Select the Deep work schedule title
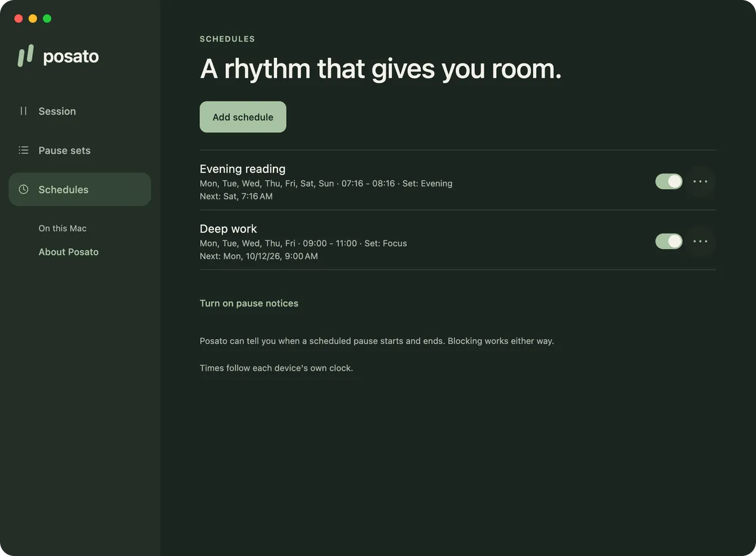 (x=228, y=229)
